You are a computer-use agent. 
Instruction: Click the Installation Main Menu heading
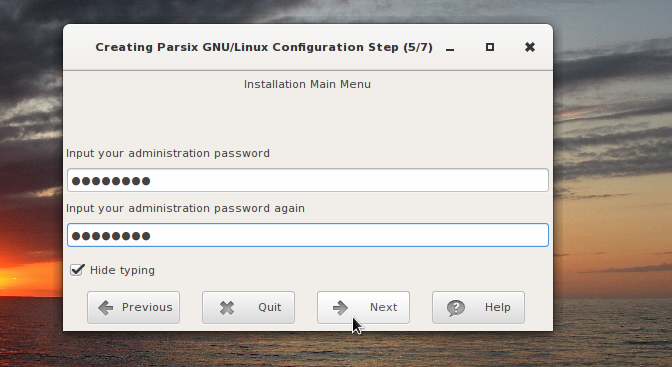[307, 84]
